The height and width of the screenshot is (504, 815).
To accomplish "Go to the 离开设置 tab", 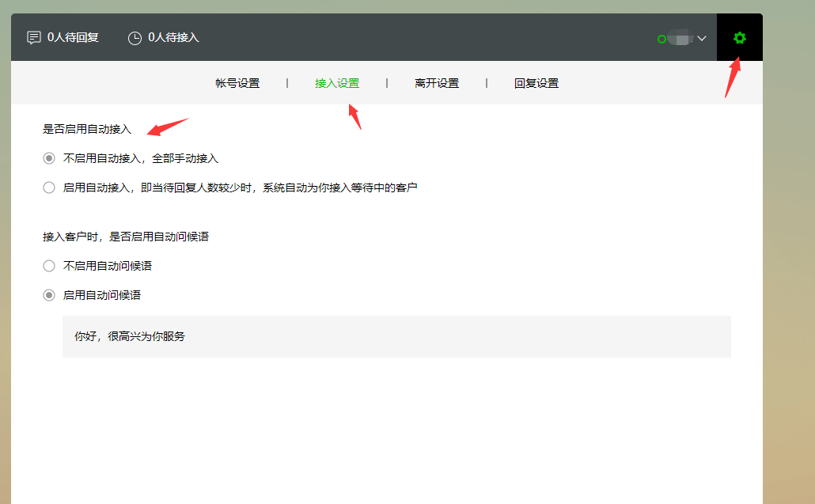I will click(x=437, y=83).
